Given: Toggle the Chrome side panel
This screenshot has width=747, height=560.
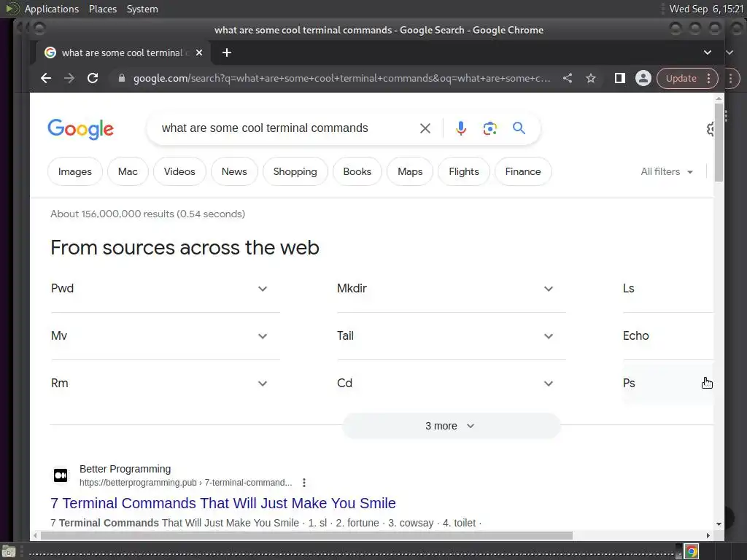Looking at the screenshot, I should (619, 78).
